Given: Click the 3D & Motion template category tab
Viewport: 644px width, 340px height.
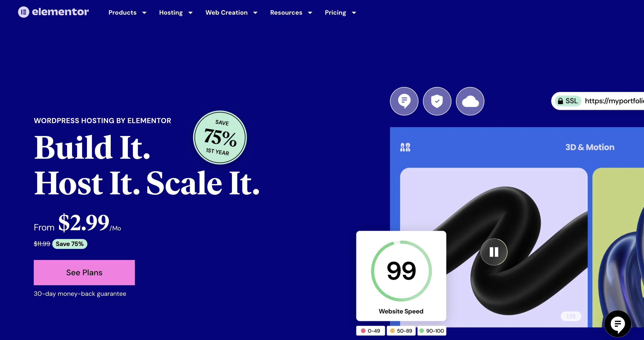Looking at the screenshot, I should [590, 147].
